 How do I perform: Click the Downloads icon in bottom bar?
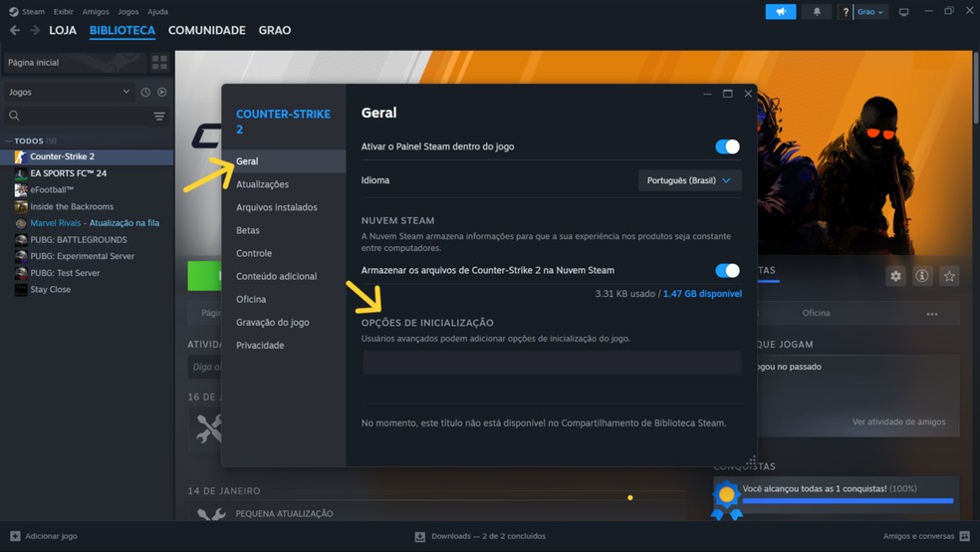[x=420, y=536]
